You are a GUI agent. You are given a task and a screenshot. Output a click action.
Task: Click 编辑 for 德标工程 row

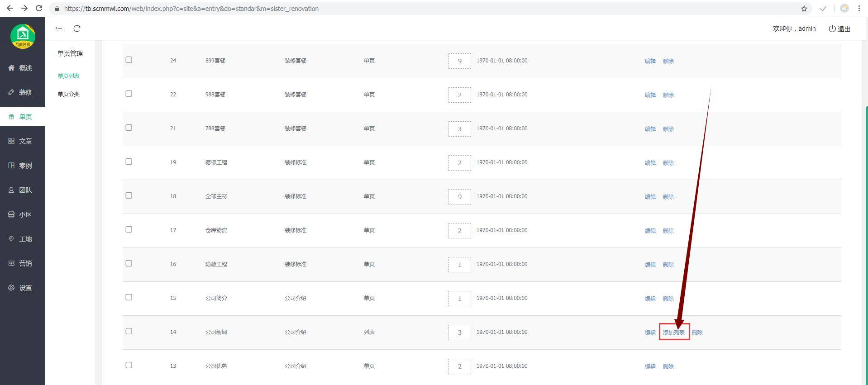(x=650, y=163)
